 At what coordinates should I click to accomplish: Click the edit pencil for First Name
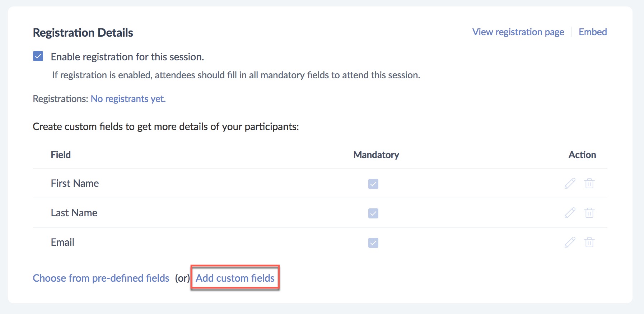click(x=570, y=184)
